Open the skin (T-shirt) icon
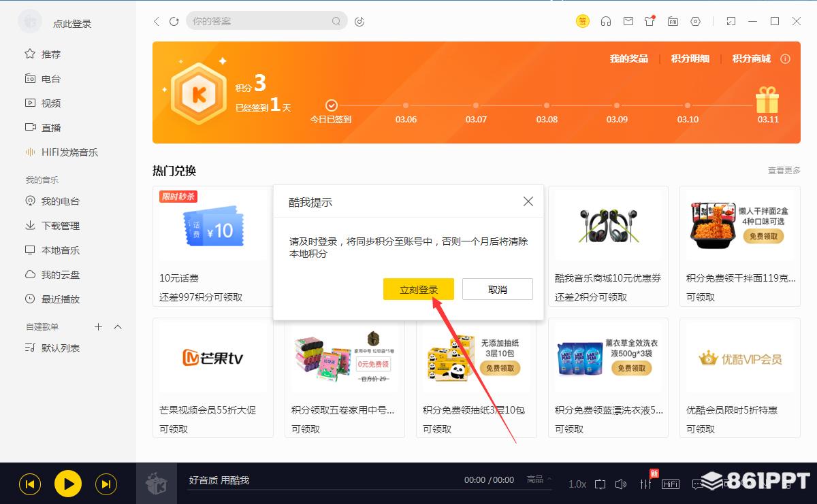The image size is (817, 504). tap(650, 21)
